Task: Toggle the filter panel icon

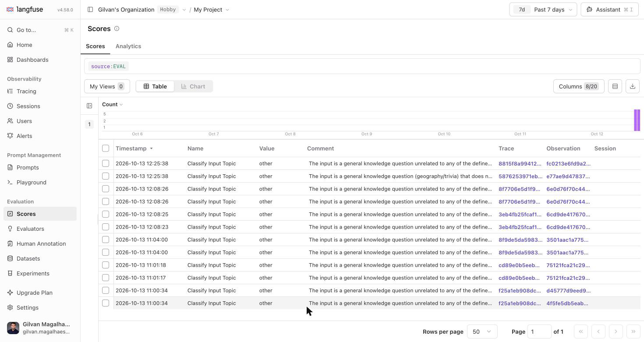Action: pos(89,106)
